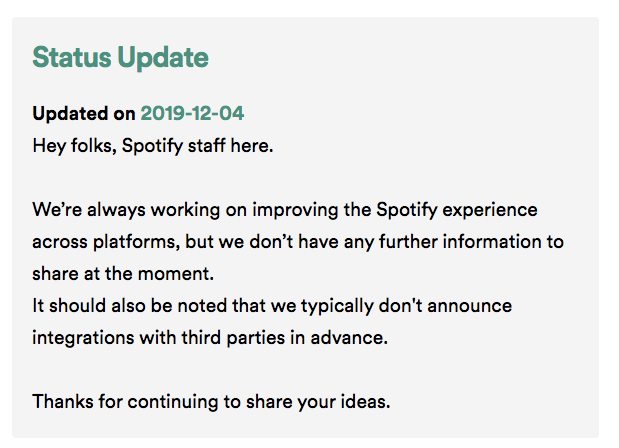Click the 'share at the moment.' line

click(x=123, y=274)
